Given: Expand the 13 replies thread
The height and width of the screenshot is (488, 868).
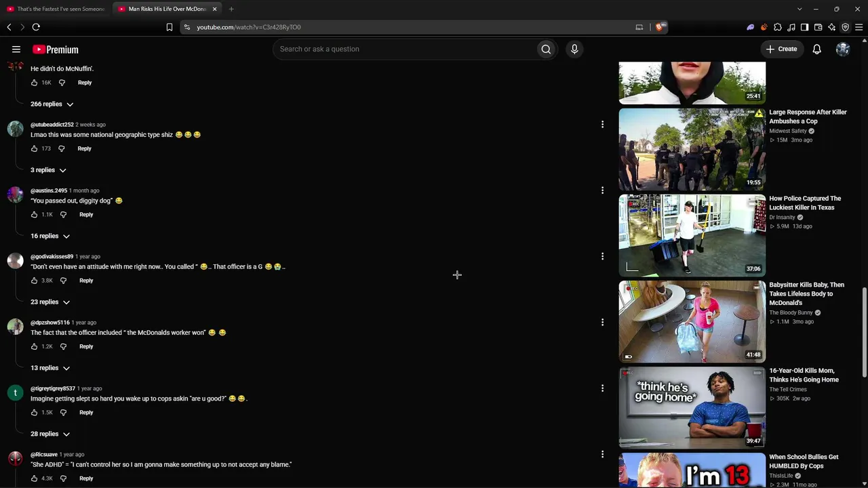Looking at the screenshot, I should coord(50,368).
